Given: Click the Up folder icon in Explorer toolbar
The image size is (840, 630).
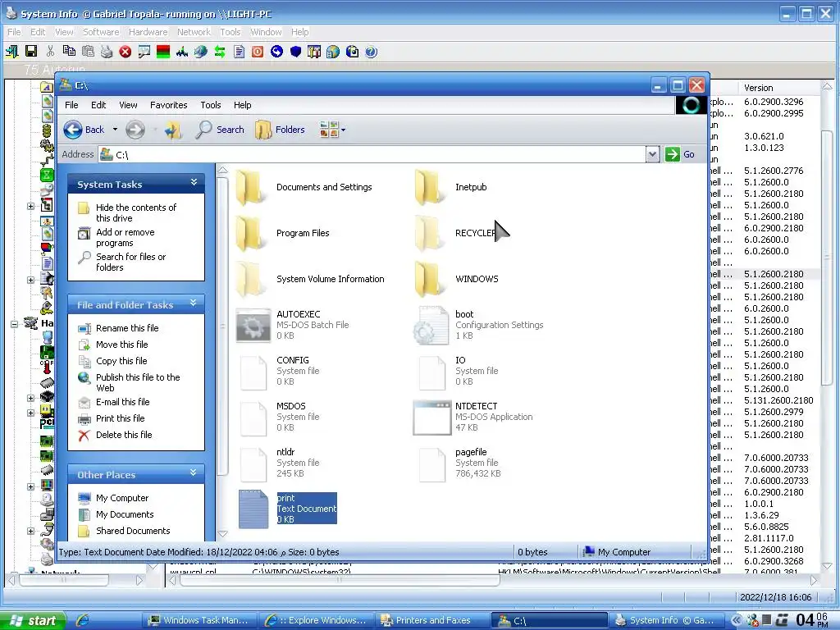Looking at the screenshot, I should [172, 130].
